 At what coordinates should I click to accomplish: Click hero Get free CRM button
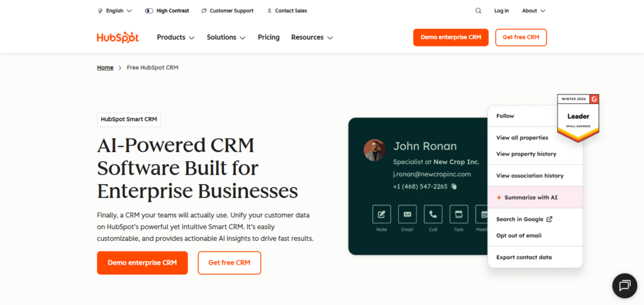229,263
